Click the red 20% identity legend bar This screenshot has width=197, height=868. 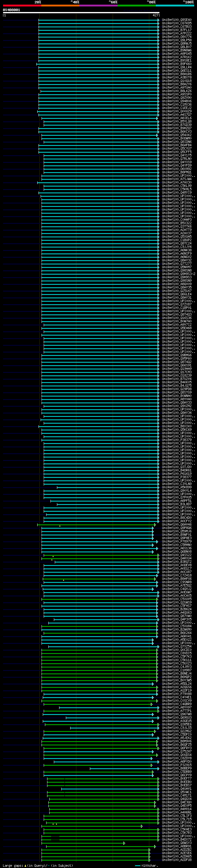pos(22,6)
